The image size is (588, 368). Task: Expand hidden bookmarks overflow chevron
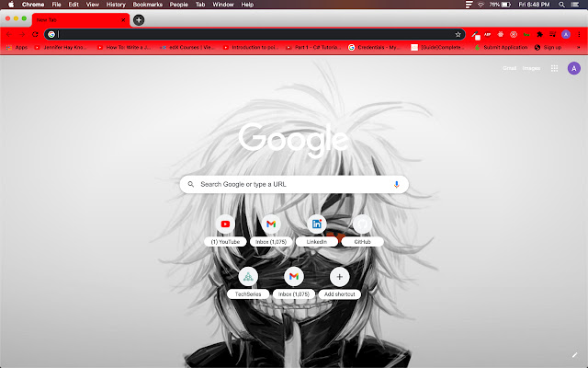579,47
